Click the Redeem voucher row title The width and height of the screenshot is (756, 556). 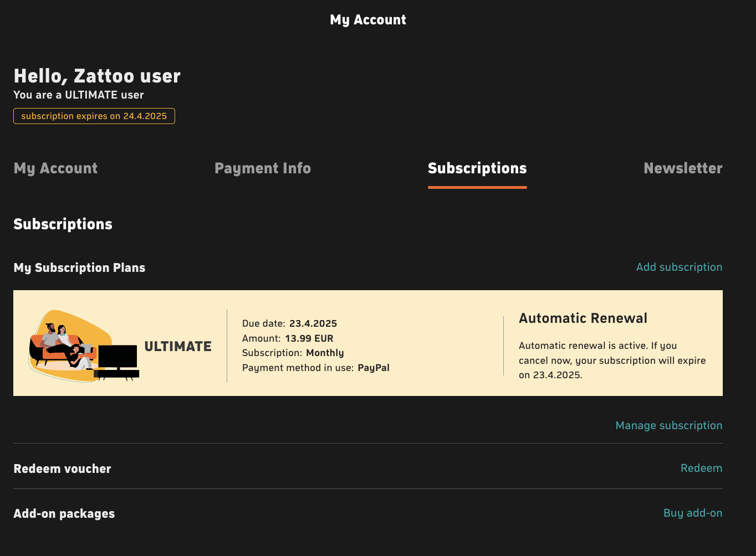[x=62, y=469]
